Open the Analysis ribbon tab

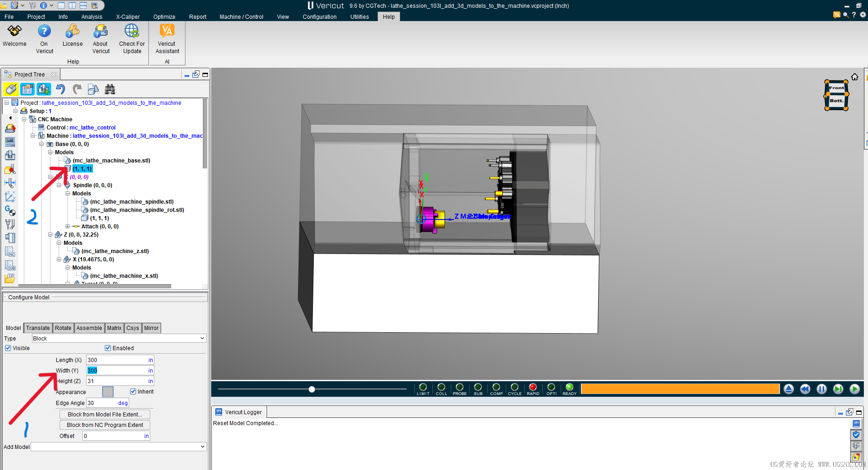[x=92, y=17]
